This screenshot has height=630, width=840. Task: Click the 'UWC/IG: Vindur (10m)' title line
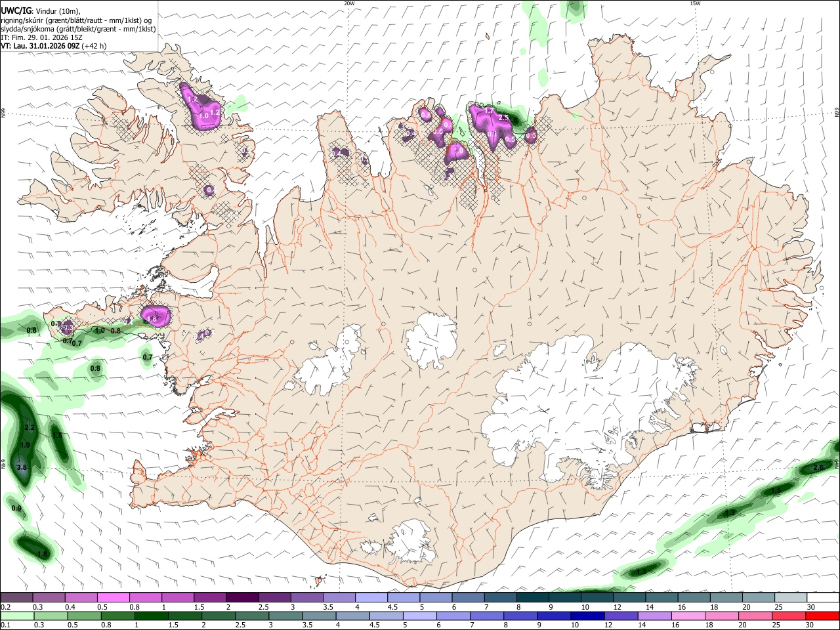point(40,11)
